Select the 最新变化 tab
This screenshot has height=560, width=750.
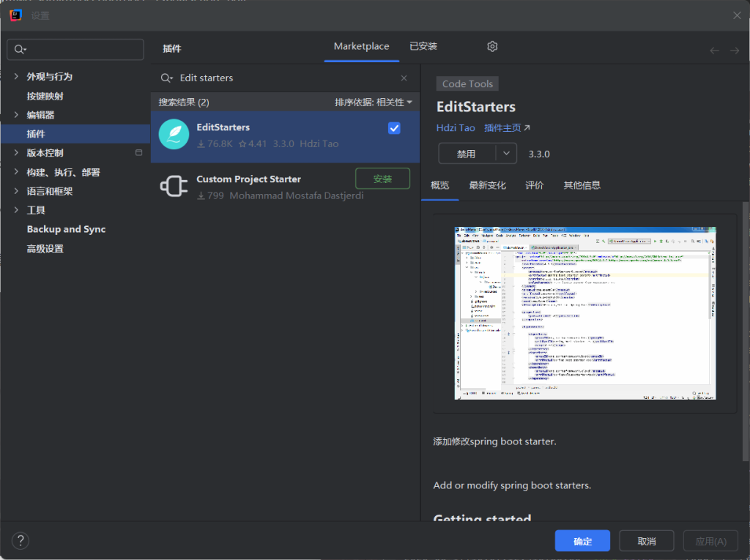[x=487, y=185]
